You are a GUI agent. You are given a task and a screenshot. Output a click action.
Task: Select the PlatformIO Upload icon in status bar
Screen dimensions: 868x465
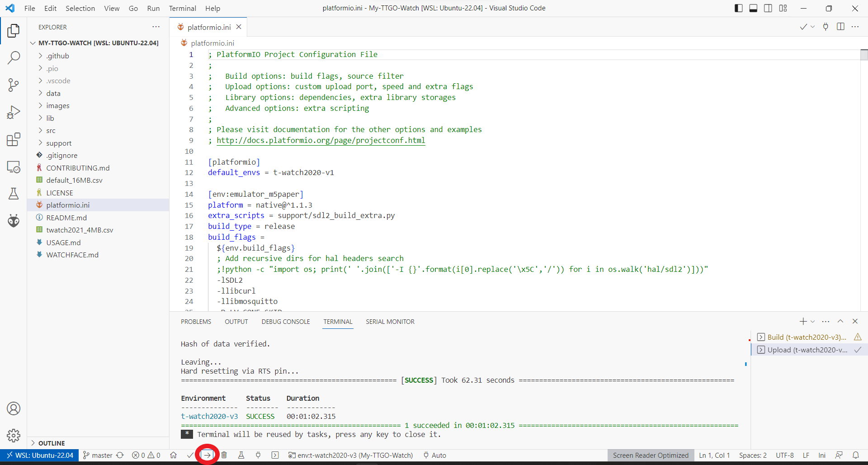208,455
